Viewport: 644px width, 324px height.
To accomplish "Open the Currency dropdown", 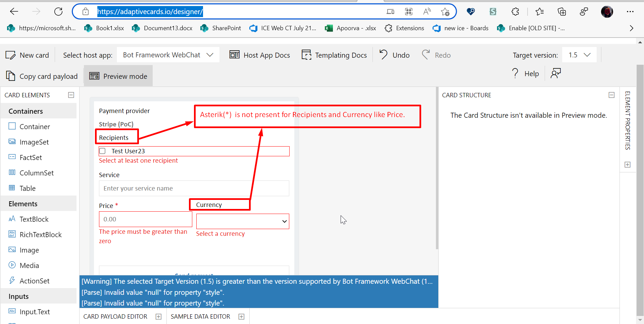I will (243, 221).
